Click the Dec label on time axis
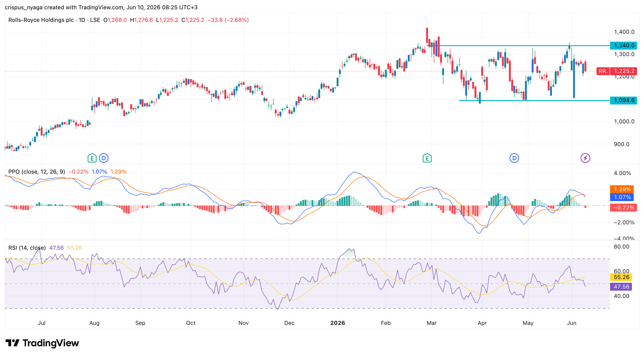The image size is (644, 357). coord(289,323)
